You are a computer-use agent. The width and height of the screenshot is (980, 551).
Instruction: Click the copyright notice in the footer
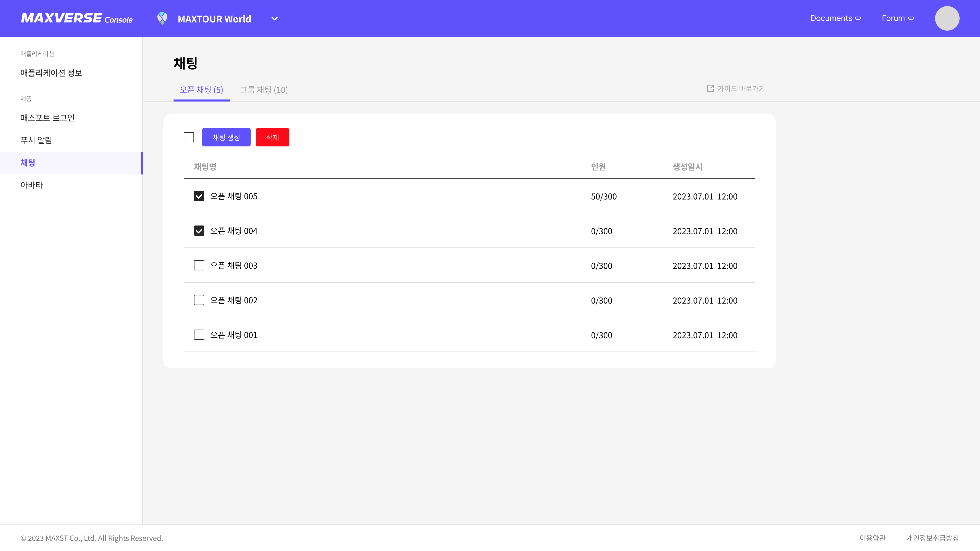[x=92, y=538]
